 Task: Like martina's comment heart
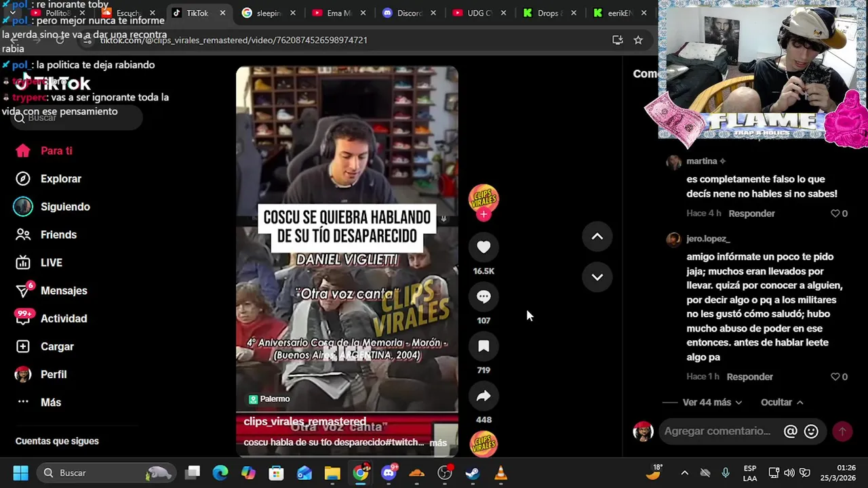[x=835, y=213]
